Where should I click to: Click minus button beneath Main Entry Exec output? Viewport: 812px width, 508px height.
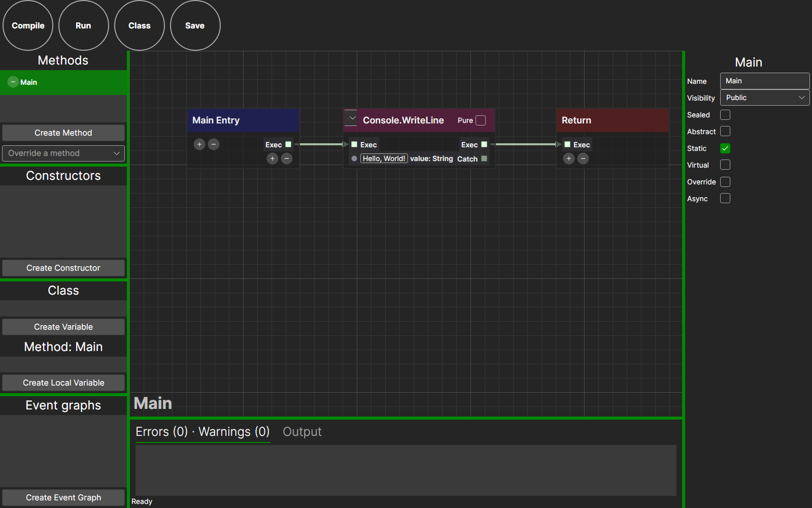[x=287, y=158]
